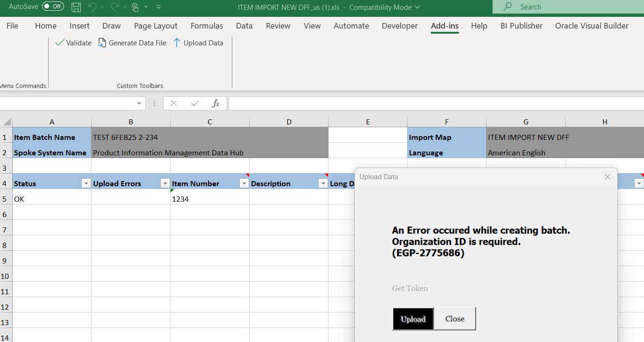Click into the formula bar input

click(436, 103)
